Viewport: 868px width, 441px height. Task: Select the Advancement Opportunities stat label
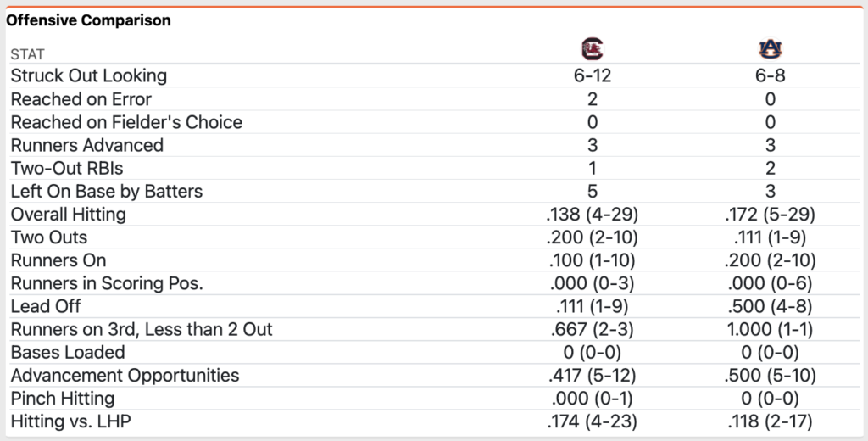pos(125,375)
